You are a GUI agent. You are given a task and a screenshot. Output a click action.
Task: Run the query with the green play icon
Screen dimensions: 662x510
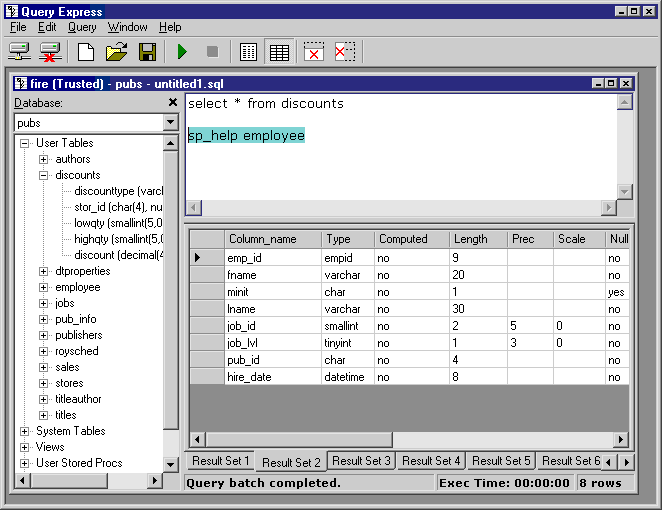[182, 52]
